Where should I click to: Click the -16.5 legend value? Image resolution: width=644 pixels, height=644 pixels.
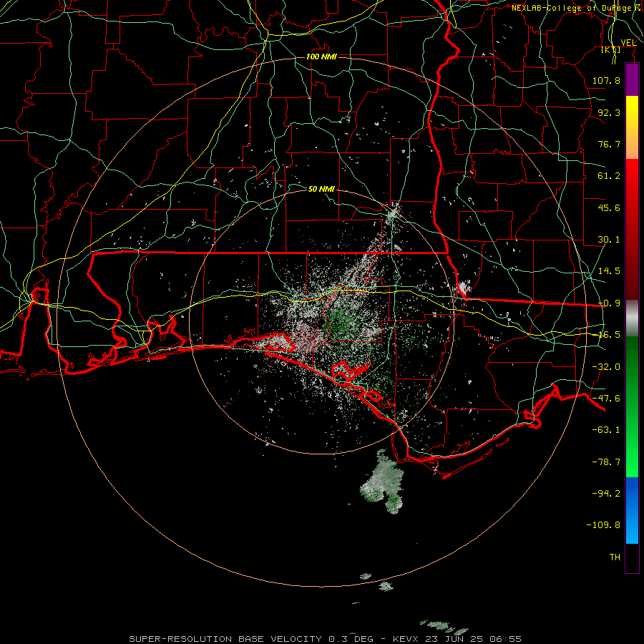click(609, 335)
